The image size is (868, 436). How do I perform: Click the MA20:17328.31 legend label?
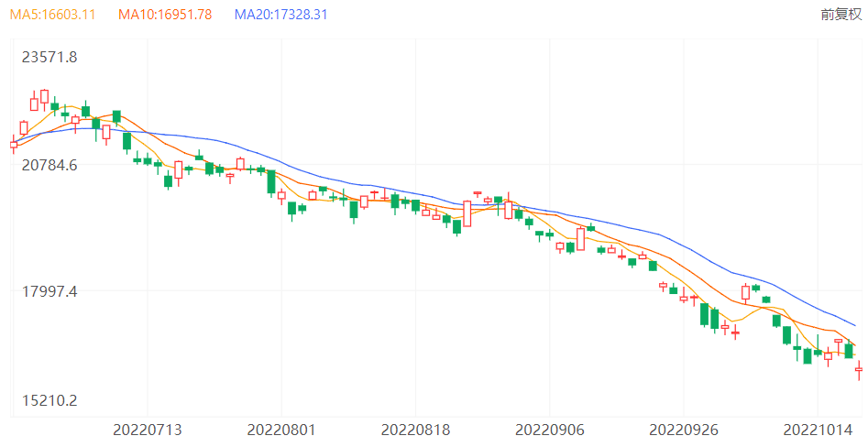point(280,15)
